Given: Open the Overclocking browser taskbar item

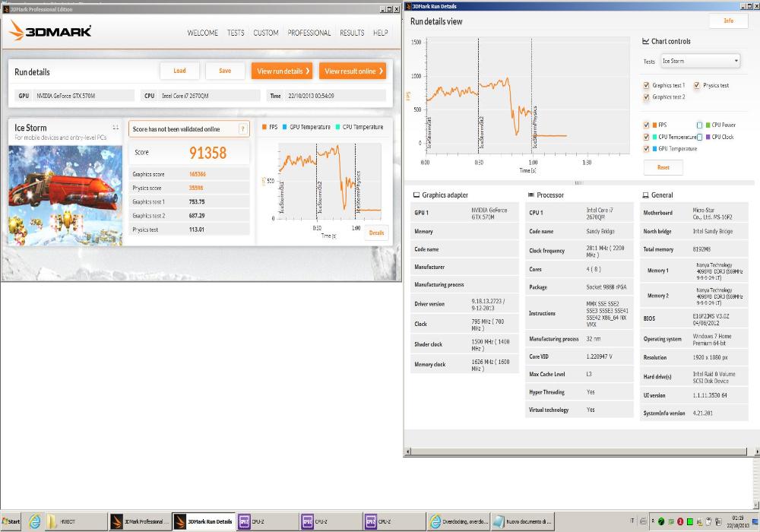Looking at the screenshot, I should tap(458, 521).
